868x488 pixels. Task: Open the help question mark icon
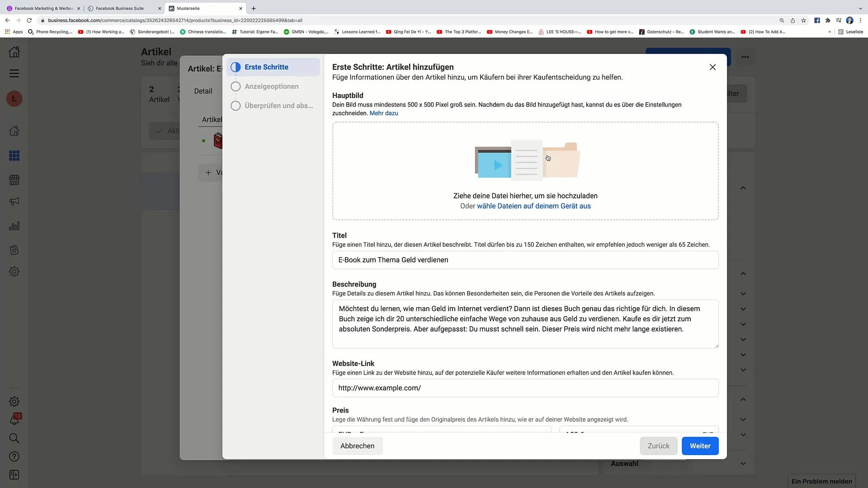14,457
